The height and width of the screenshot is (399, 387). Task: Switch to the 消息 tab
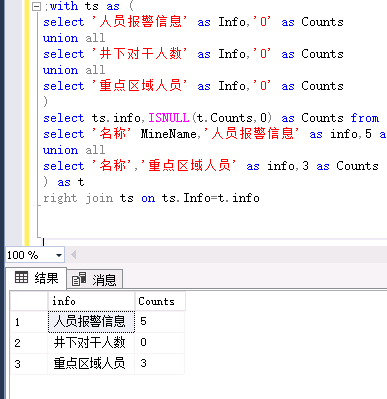point(95,279)
